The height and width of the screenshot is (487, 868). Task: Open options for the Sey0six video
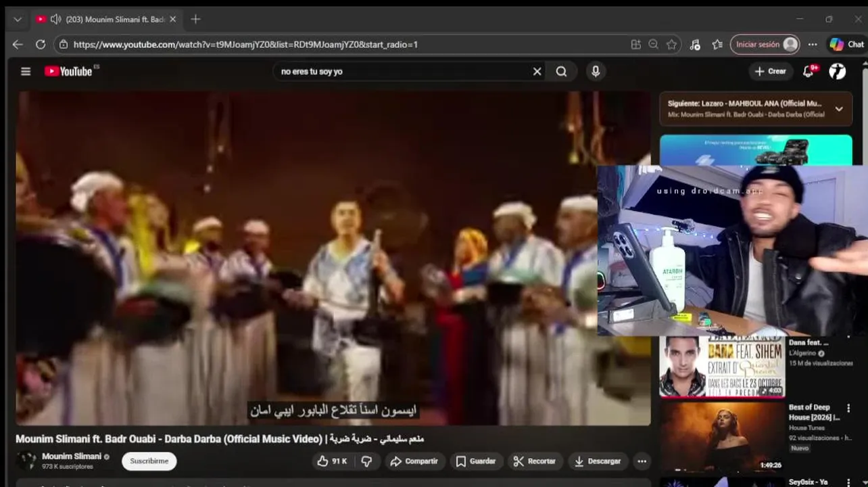click(848, 482)
